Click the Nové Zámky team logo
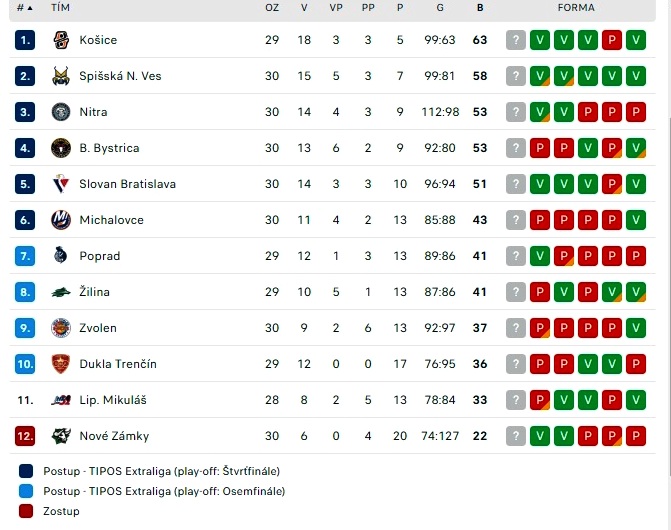 [61, 436]
